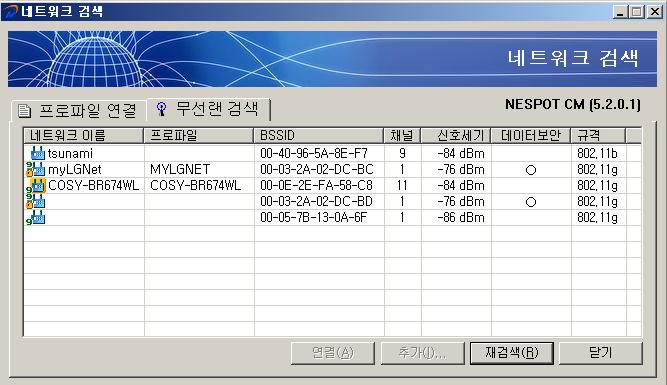Image resolution: width=667 pixels, height=385 pixels.
Task: Minimize the 네트워크 검색 window
Action: click(x=620, y=11)
